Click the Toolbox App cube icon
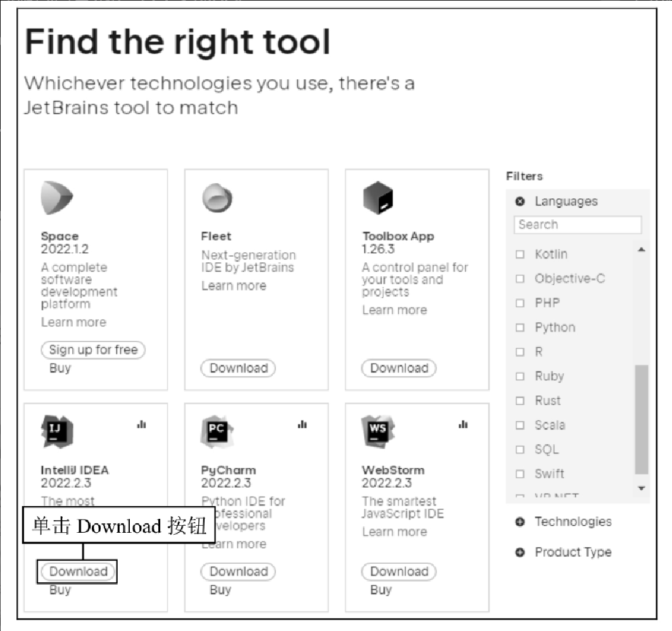The height and width of the screenshot is (631, 672). (378, 198)
